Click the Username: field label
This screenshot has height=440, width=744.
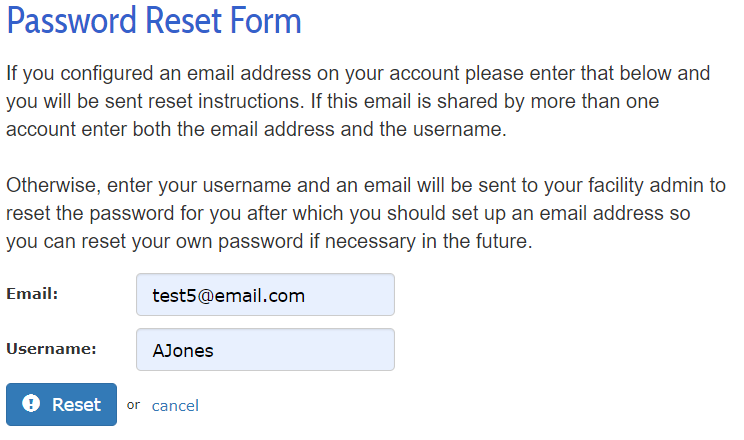pyautogui.click(x=51, y=349)
